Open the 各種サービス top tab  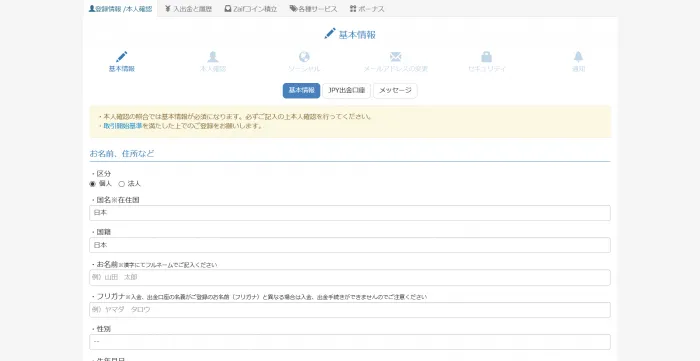(313, 9)
